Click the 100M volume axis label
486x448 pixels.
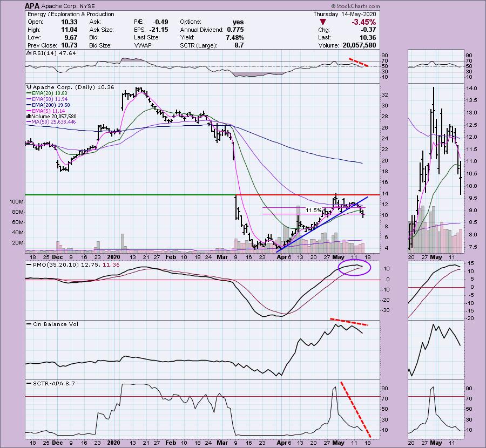point(16,202)
